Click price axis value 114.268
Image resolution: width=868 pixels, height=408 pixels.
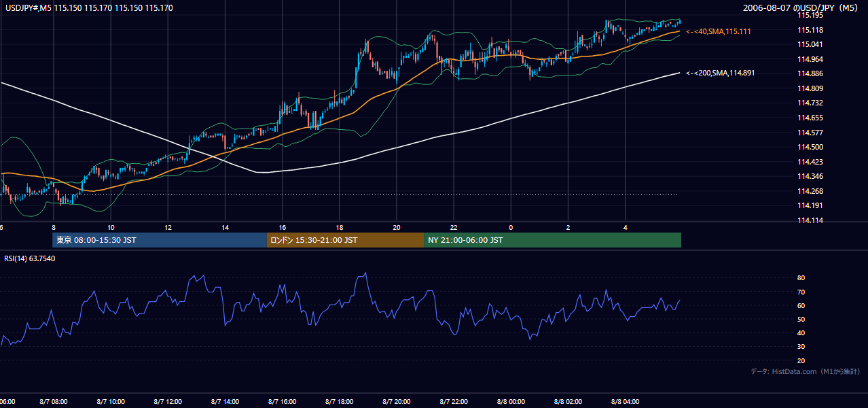pyautogui.click(x=810, y=191)
